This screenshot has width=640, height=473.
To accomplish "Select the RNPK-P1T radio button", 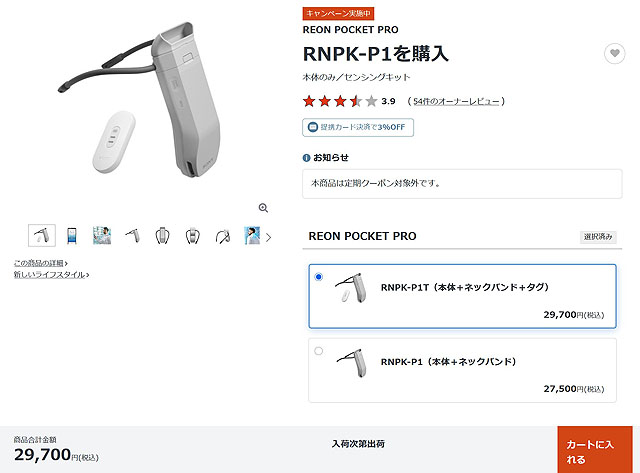I will point(319,277).
